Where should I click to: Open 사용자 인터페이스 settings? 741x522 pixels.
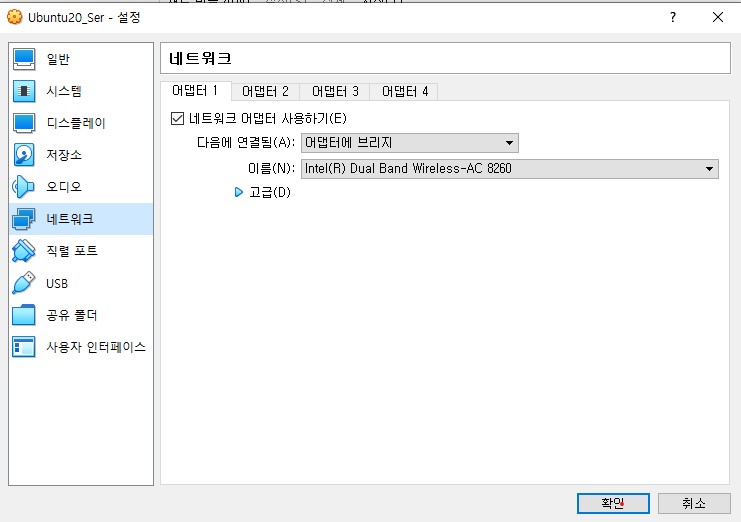point(96,347)
